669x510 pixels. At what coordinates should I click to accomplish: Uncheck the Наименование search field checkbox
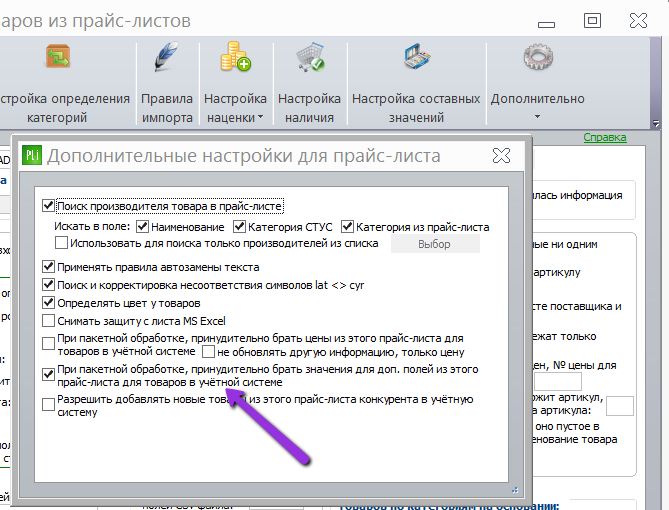tap(142, 227)
